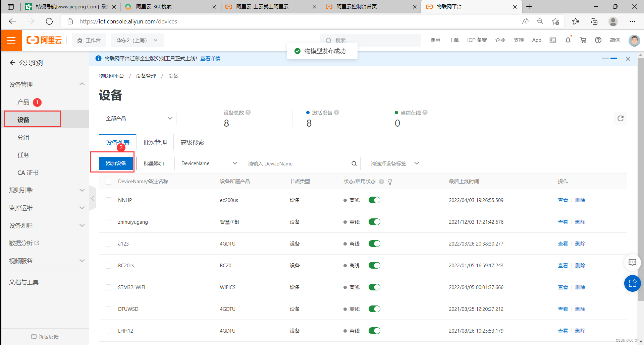Screen dimensions: 644x345
Task: Open the notification bell
Action: tap(568, 40)
